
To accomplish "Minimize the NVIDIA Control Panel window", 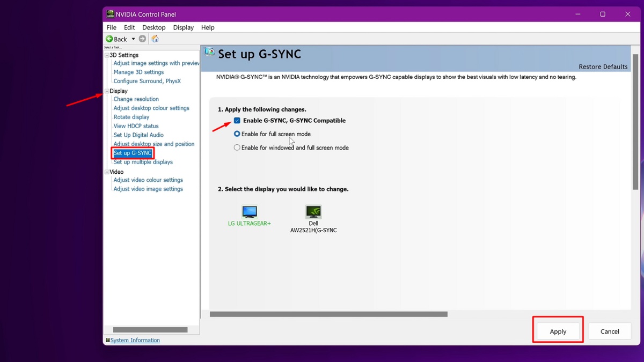I will click(x=578, y=14).
